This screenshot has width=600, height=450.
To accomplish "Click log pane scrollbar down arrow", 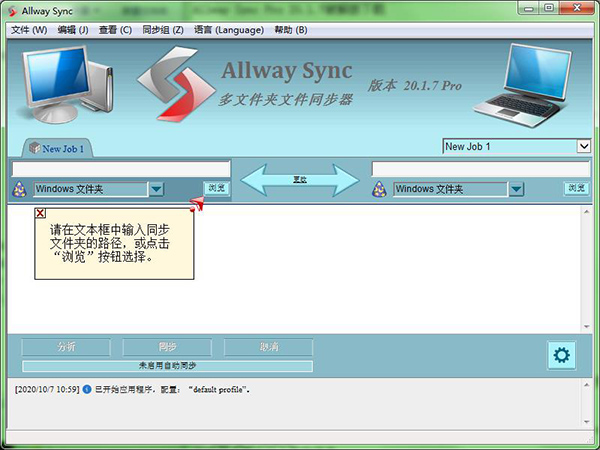I will [x=587, y=422].
